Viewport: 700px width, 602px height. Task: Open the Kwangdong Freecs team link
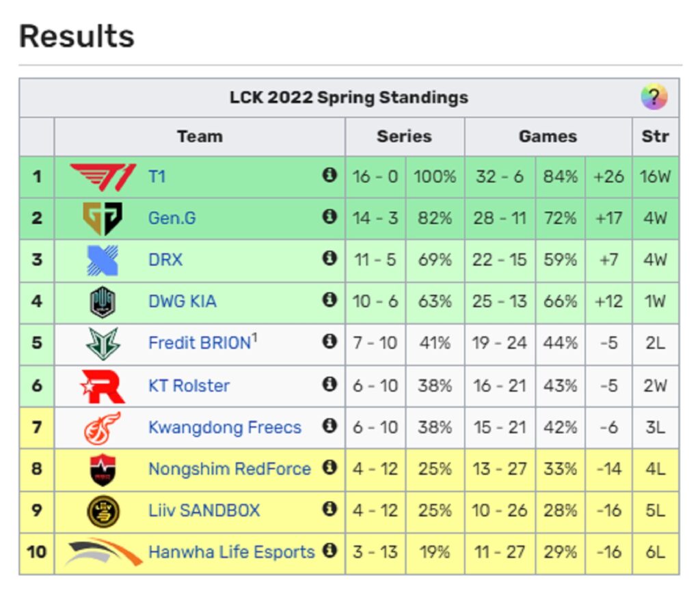pos(224,427)
